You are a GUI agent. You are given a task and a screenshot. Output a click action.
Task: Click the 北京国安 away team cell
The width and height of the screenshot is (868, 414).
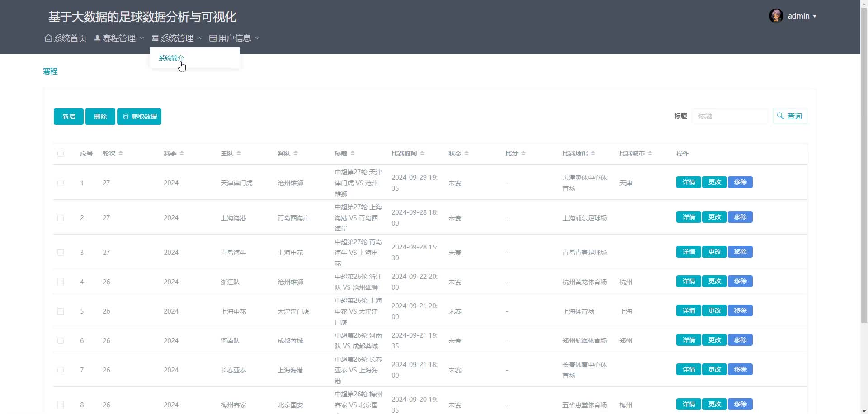(x=290, y=405)
